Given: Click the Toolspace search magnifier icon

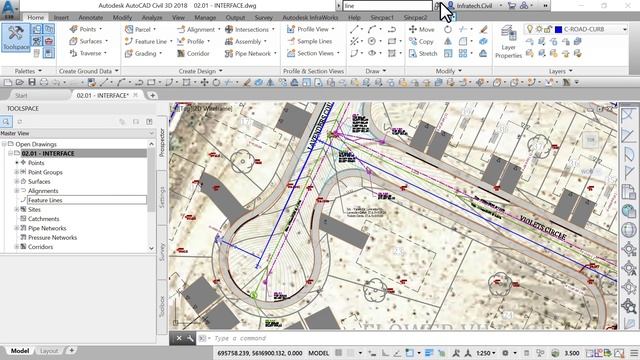Looking at the screenshot, I should 6,122.
